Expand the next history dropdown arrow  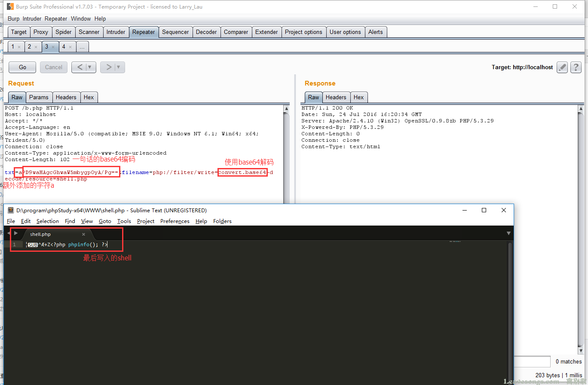(119, 67)
